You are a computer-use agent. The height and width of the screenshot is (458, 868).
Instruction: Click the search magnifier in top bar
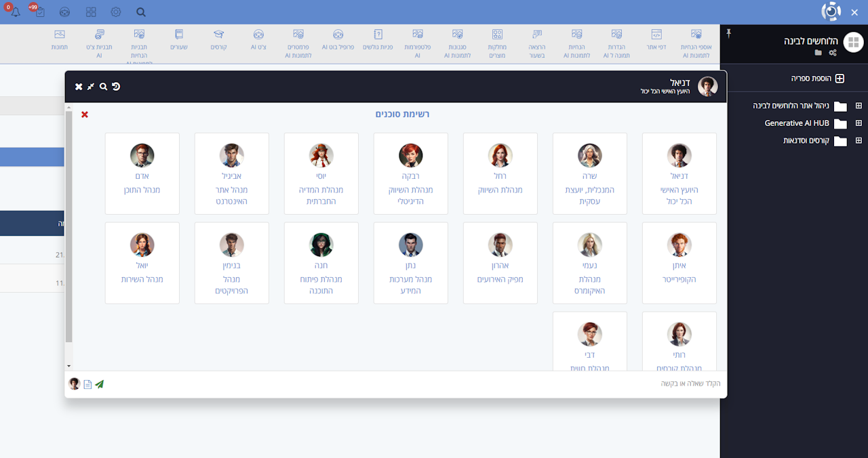pos(141,12)
